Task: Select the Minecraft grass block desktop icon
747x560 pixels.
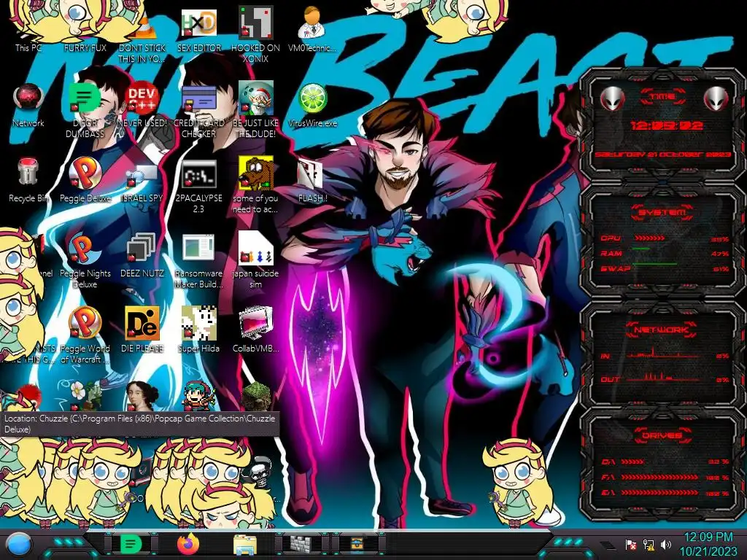Action: click(256, 396)
